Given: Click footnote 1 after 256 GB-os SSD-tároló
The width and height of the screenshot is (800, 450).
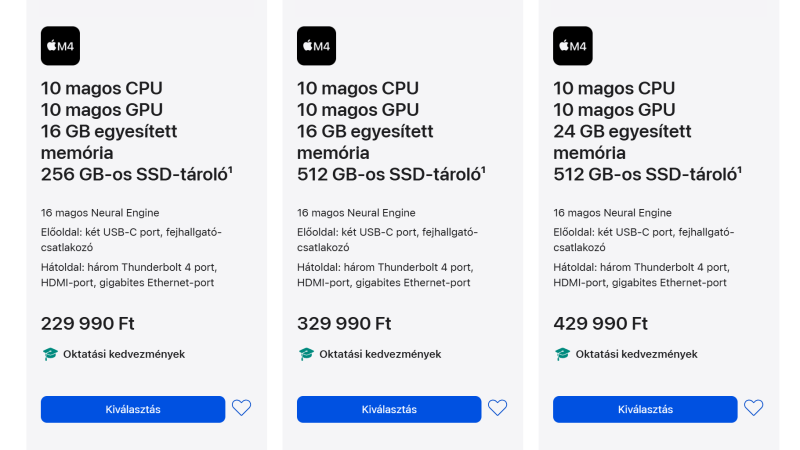Looking at the screenshot, I should [x=230, y=170].
